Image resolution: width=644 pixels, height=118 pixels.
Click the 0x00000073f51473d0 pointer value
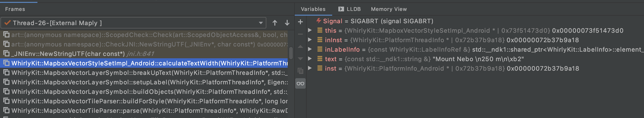[x=588, y=31]
